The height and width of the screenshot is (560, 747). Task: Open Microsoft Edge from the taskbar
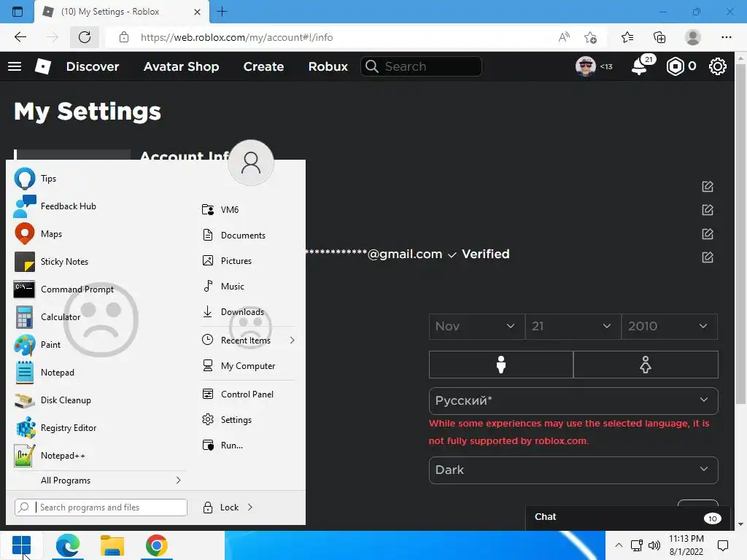click(68, 545)
